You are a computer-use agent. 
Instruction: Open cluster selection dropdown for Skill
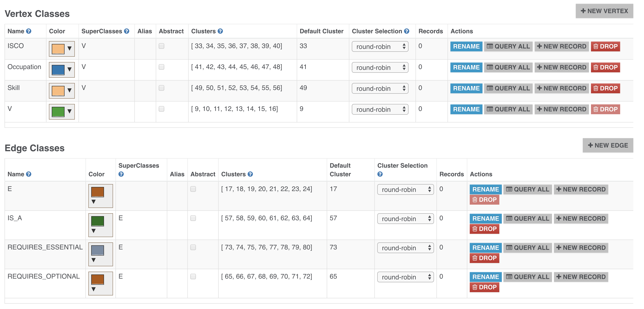380,89
